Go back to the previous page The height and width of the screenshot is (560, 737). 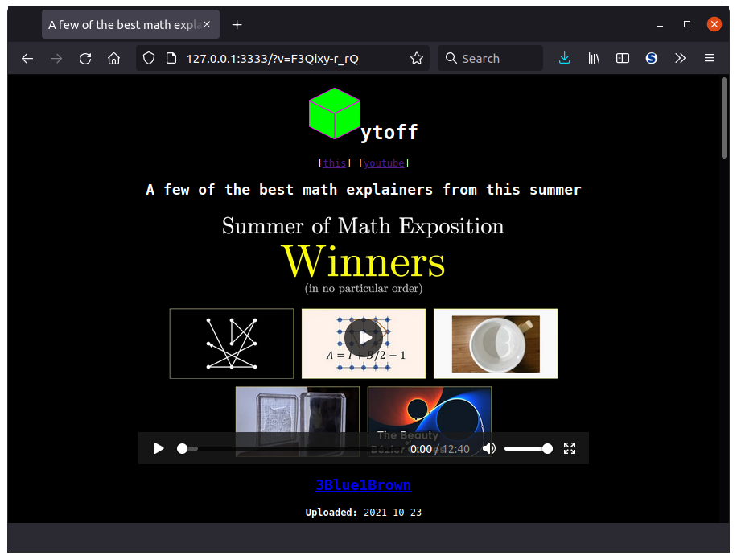click(27, 58)
